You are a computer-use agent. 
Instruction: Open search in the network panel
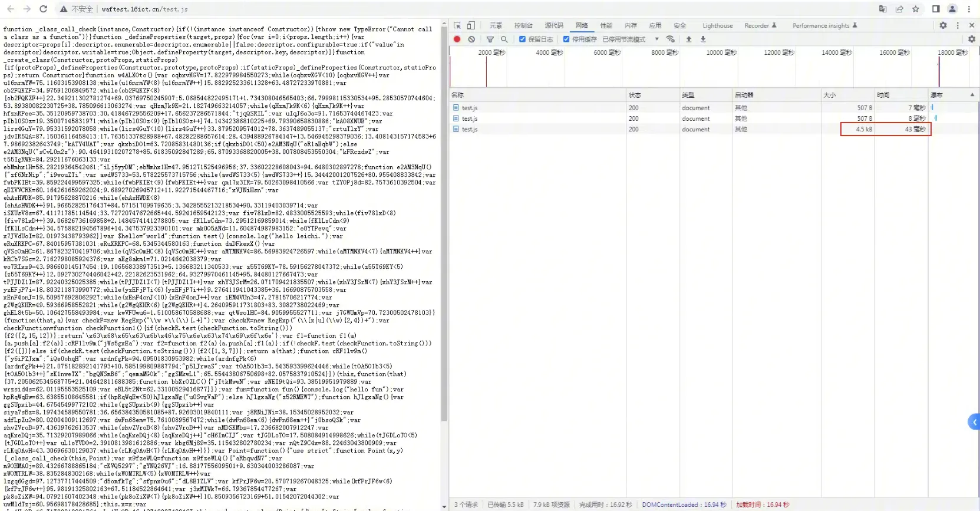[x=504, y=39]
